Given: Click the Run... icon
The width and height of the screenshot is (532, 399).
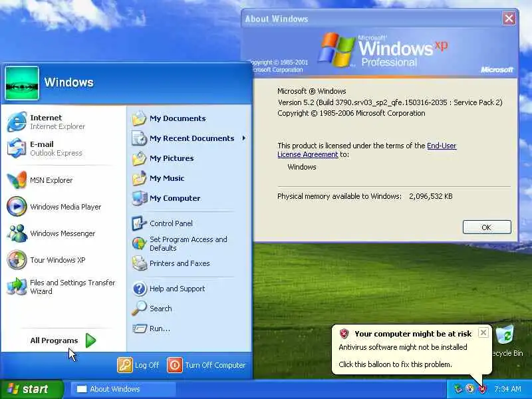Looking at the screenshot, I should coord(139,329).
